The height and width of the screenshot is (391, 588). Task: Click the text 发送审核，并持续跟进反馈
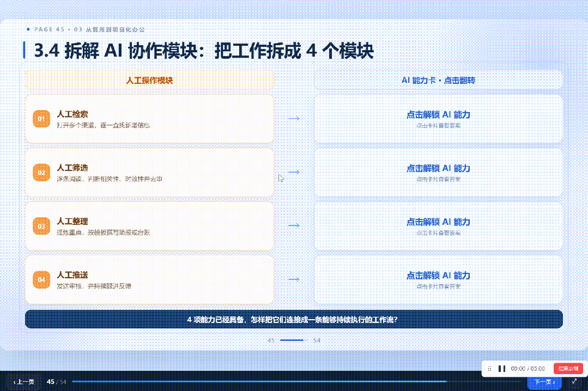click(94, 286)
